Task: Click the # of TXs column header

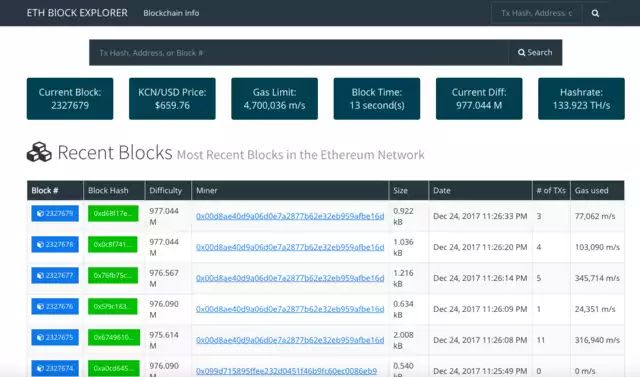Action: (x=551, y=191)
